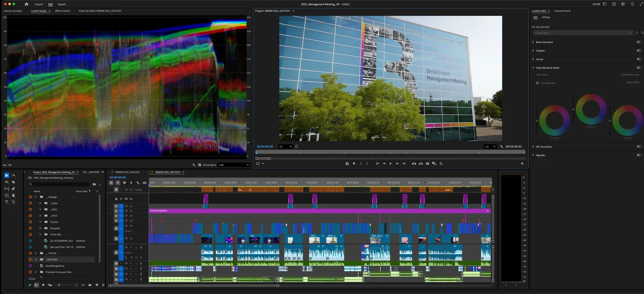Play the sequence in program monitor
This screenshot has width=644, height=294.
pos(390,164)
